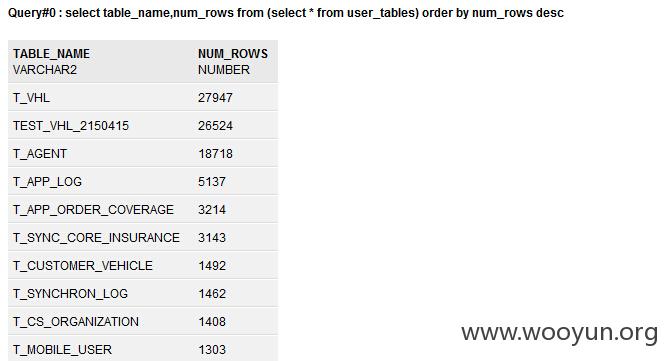Click the 27947 row count value
Viewport: 667px width, 361px height.
[x=215, y=98]
